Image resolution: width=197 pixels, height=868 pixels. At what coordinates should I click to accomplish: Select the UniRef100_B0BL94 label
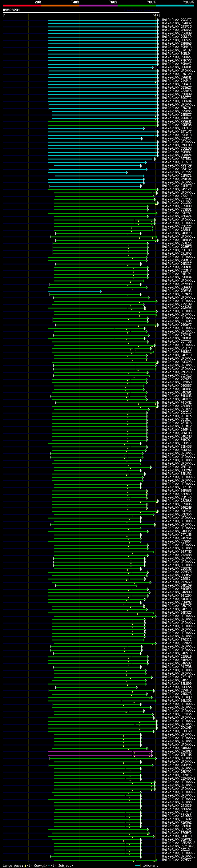(x=177, y=54)
